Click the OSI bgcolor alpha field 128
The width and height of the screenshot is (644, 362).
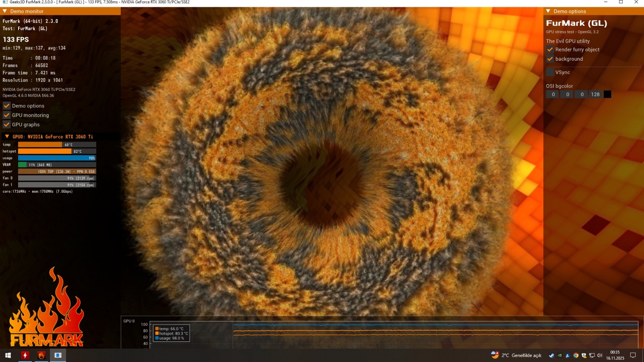pos(595,94)
